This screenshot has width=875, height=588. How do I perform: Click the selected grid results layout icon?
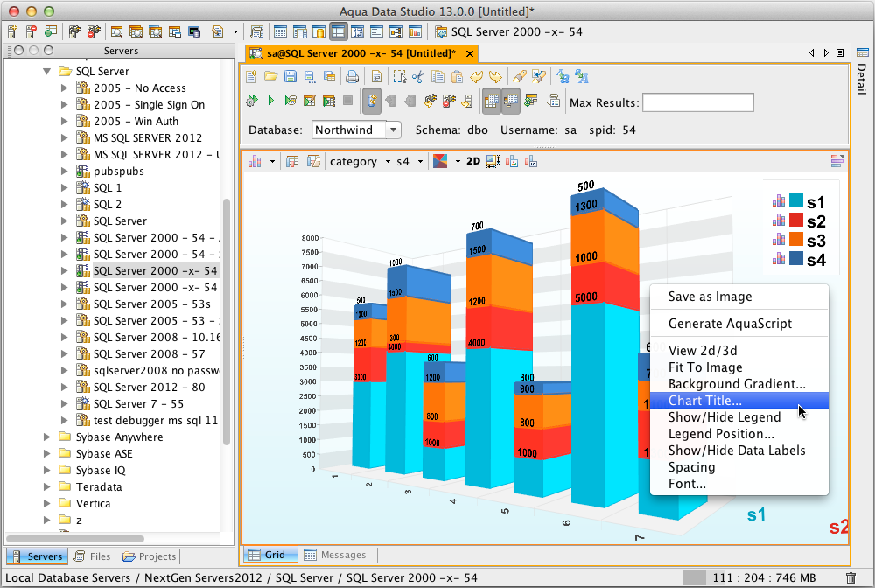[338, 31]
